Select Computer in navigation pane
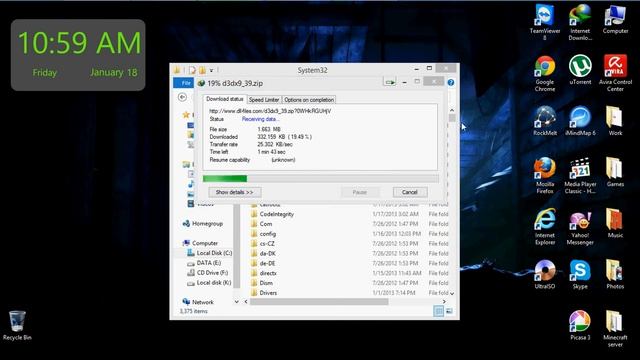 pos(200,243)
